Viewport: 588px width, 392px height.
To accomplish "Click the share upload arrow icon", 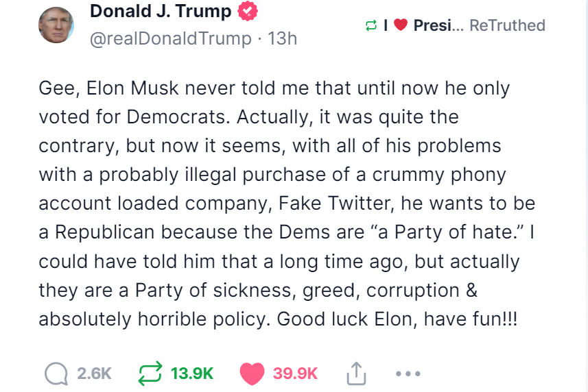I will click(354, 373).
